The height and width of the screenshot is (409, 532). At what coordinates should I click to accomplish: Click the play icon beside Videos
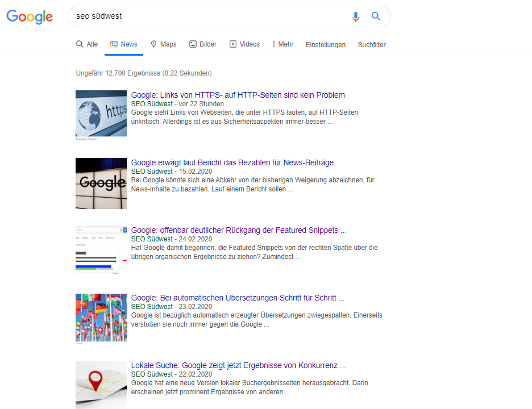point(234,44)
